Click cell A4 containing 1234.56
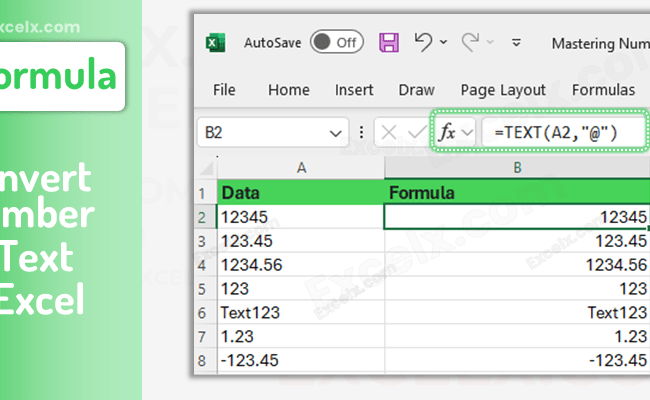The width and height of the screenshot is (650, 400). [x=301, y=265]
